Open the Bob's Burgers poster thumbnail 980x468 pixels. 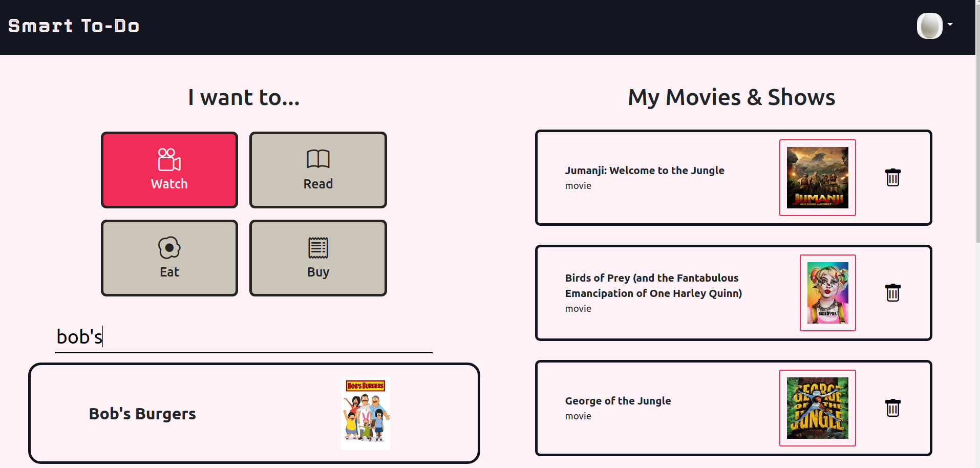tap(366, 413)
